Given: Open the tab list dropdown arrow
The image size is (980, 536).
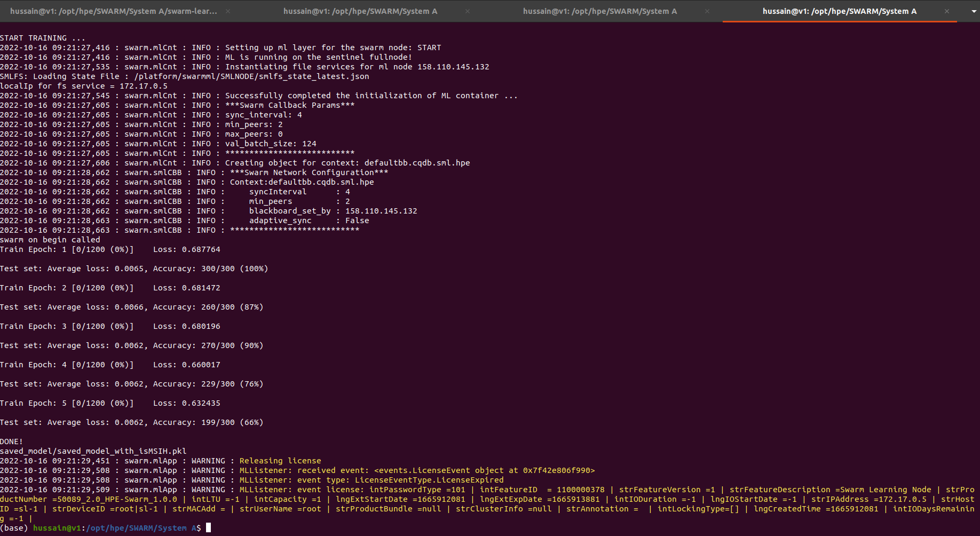Looking at the screenshot, I should [x=973, y=11].
